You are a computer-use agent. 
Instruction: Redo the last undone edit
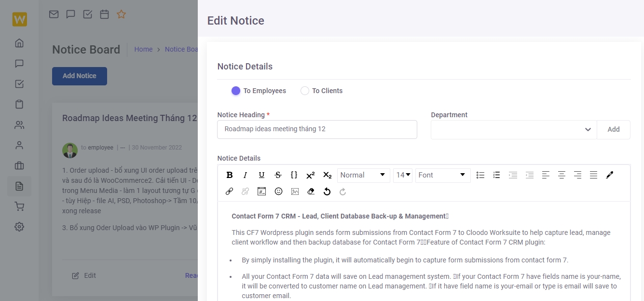tap(343, 192)
